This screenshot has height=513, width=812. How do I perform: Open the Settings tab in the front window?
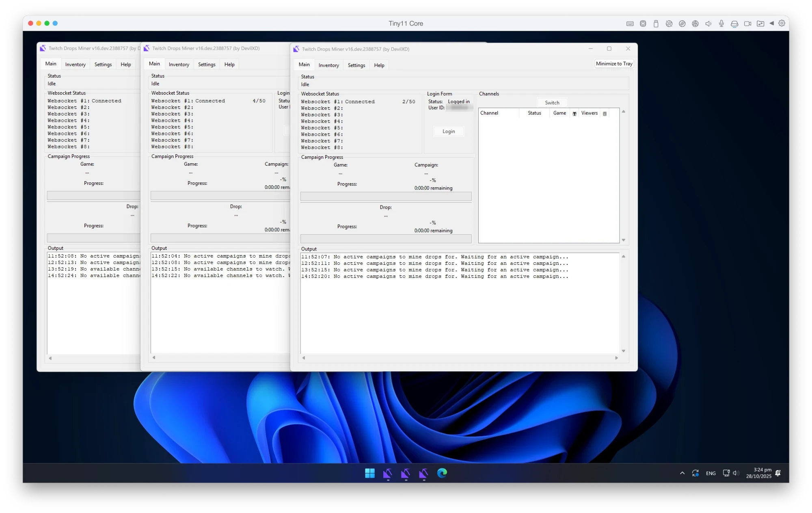[x=356, y=65]
